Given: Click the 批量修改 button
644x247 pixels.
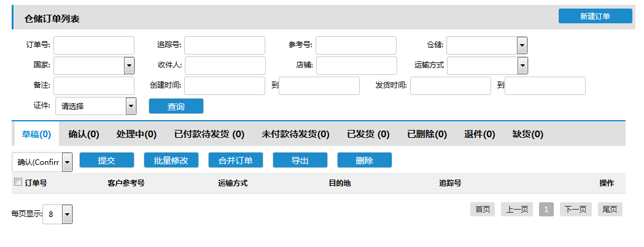Looking at the screenshot, I should [171, 160].
